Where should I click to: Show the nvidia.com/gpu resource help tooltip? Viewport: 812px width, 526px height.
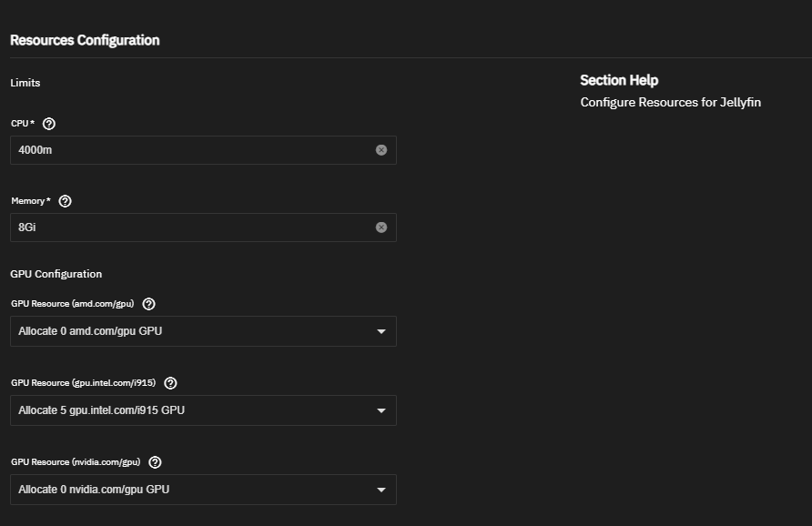click(x=155, y=462)
